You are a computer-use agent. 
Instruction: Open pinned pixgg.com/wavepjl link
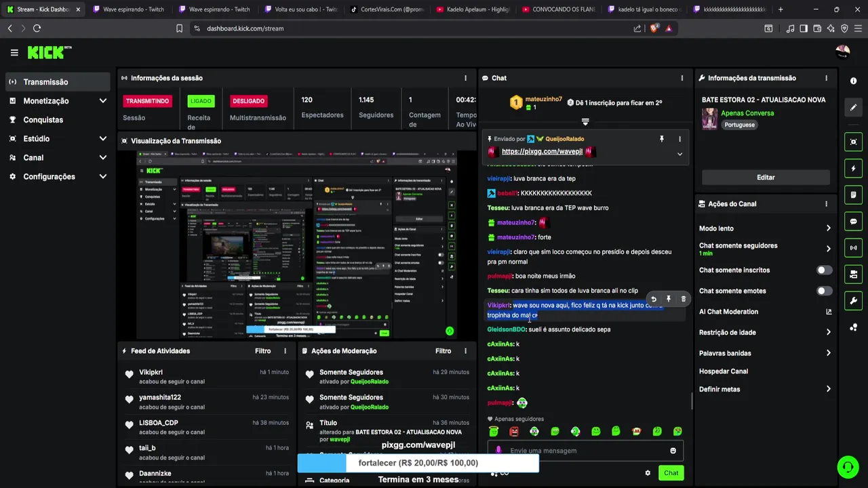542,152
